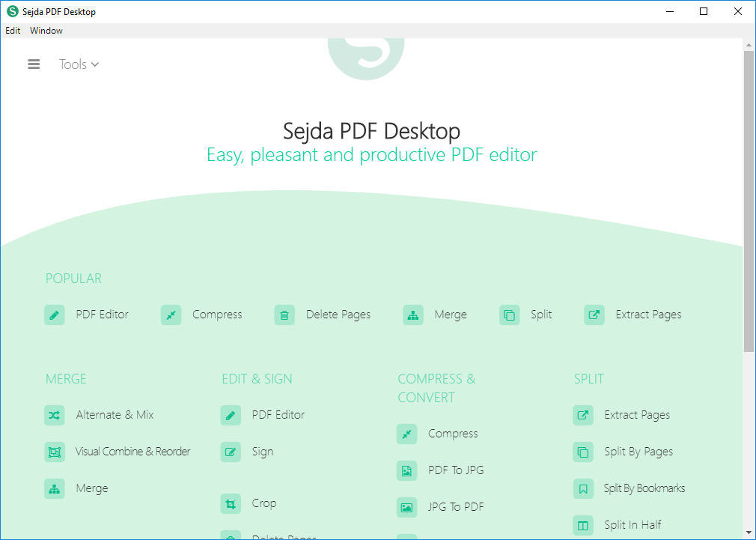The image size is (756, 540).
Task: Click the scrollbar up arrow
Action: pos(749,44)
